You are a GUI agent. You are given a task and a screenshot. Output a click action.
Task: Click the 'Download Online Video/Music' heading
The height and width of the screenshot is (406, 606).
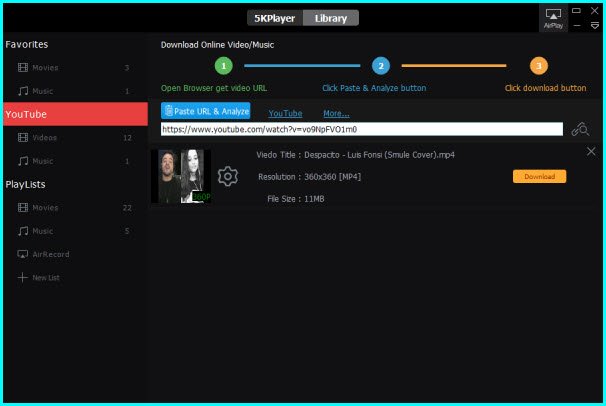tap(217, 45)
